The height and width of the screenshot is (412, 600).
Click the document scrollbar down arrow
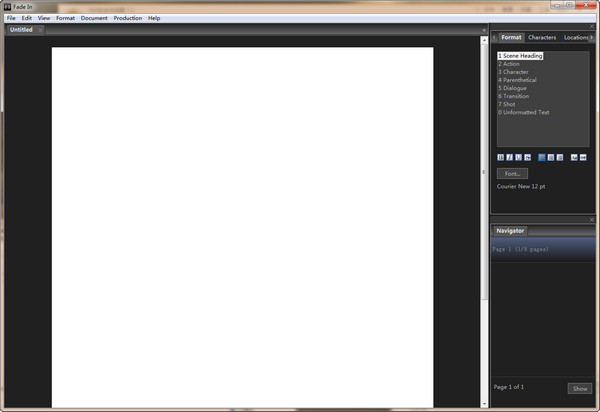pyautogui.click(x=484, y=404)
